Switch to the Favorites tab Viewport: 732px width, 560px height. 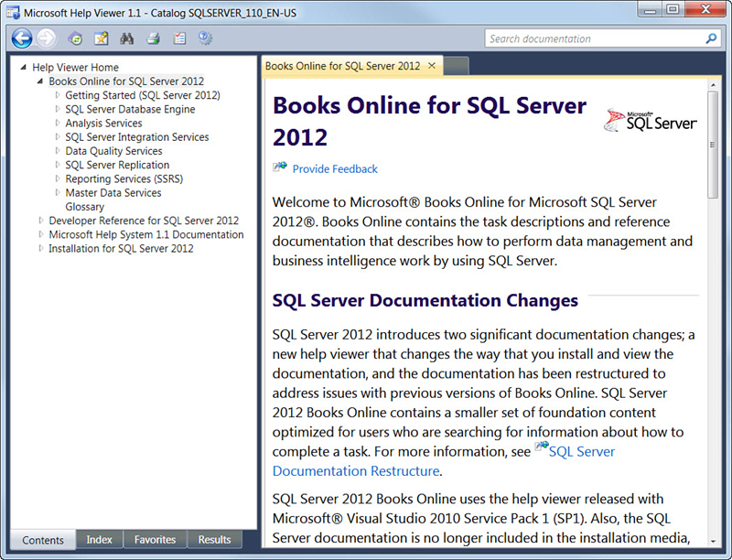(x=155, y=540)
